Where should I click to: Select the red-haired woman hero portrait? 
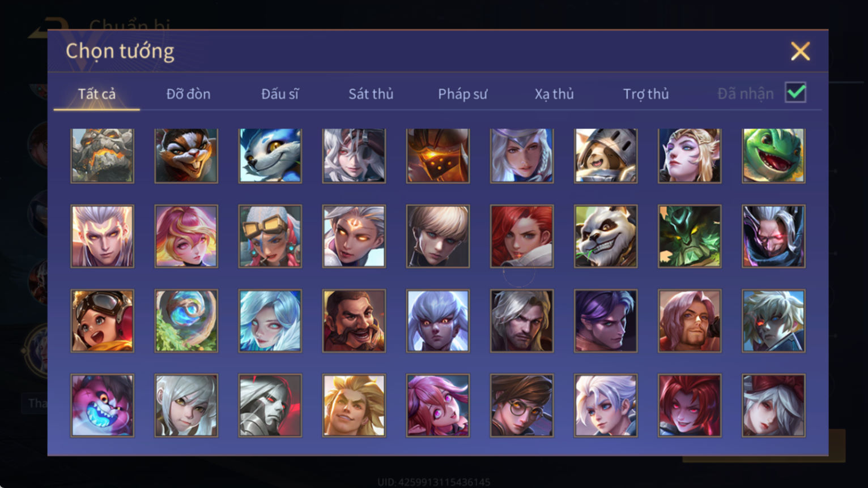[522, 236]
